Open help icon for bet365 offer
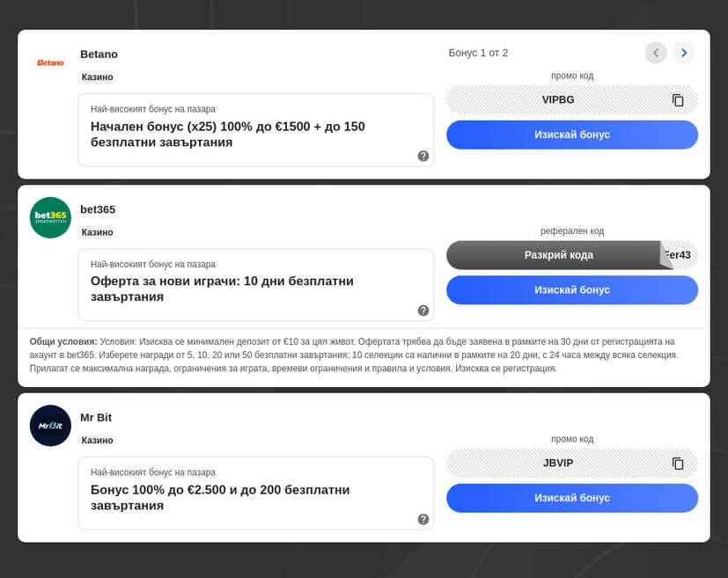The width and height of the screenshot is (728, 578). (x=423, y=311)
